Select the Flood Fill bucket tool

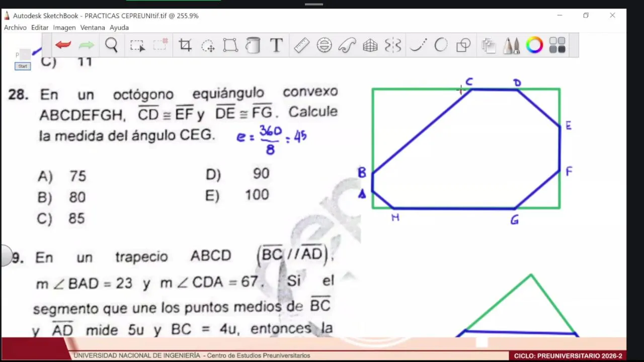click(x=253, y=45)
